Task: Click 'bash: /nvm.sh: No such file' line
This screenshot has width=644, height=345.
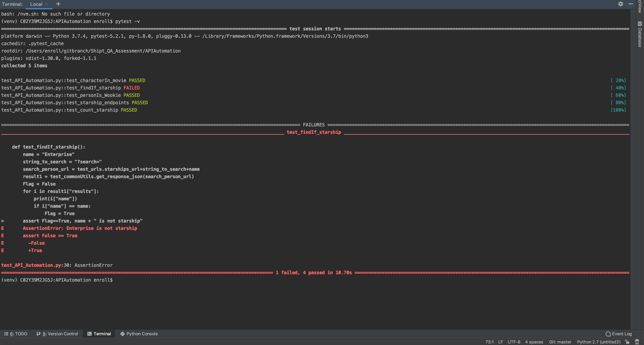Action: (x=56, y=14)
